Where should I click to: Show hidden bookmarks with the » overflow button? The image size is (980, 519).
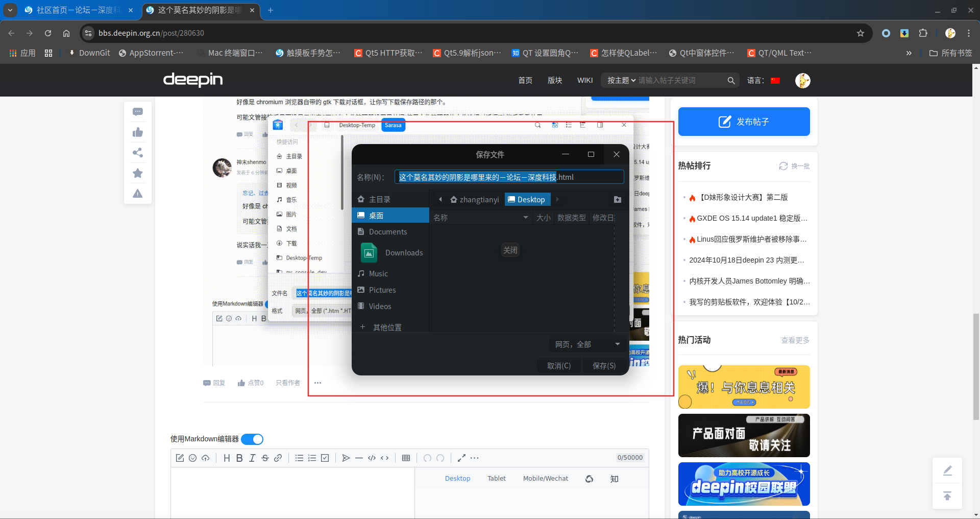(909, 53)
